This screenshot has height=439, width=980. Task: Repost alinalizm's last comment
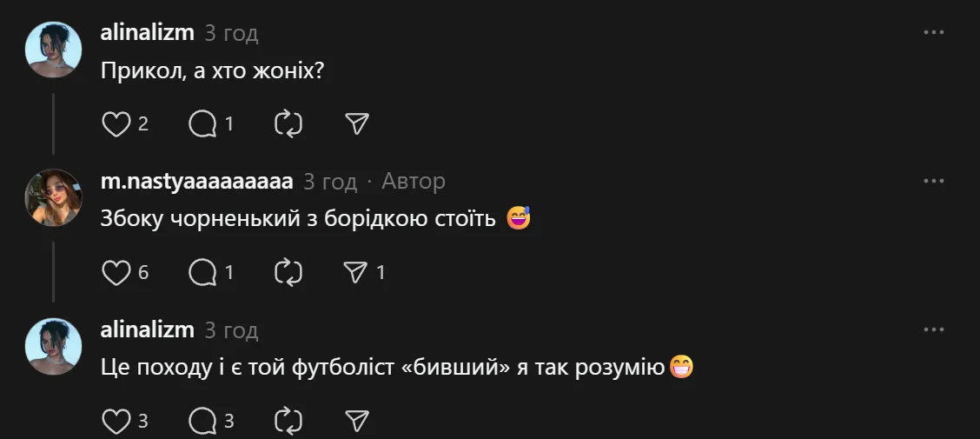pos(288,422)
